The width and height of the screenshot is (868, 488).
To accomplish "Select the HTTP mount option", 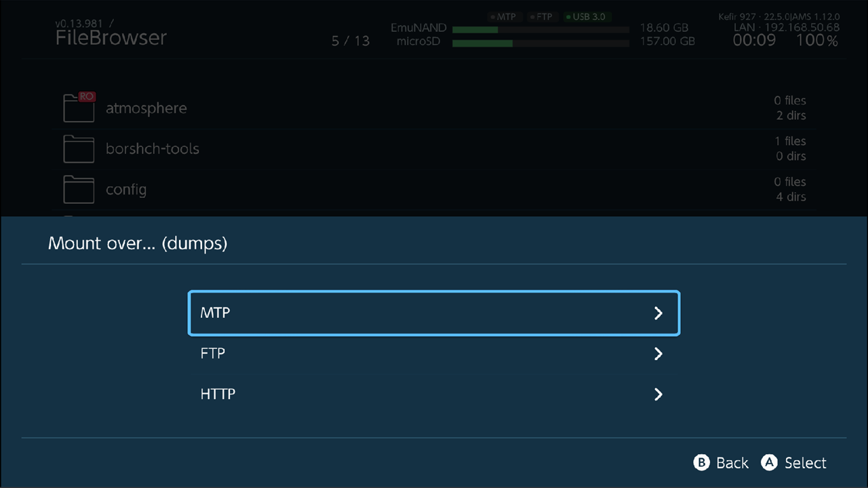I will click(433, 394).
